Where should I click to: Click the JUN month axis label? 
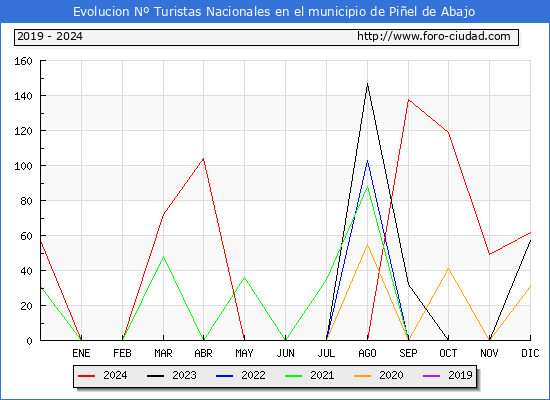click(286, 353)
